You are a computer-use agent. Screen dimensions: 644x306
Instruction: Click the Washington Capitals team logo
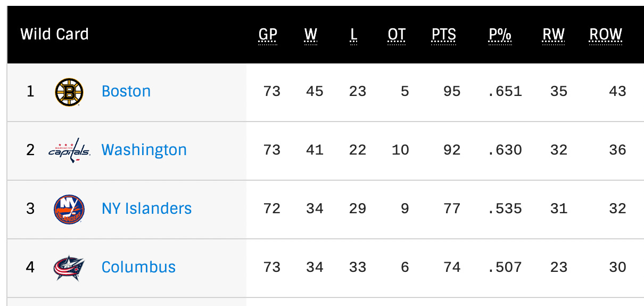69,150
